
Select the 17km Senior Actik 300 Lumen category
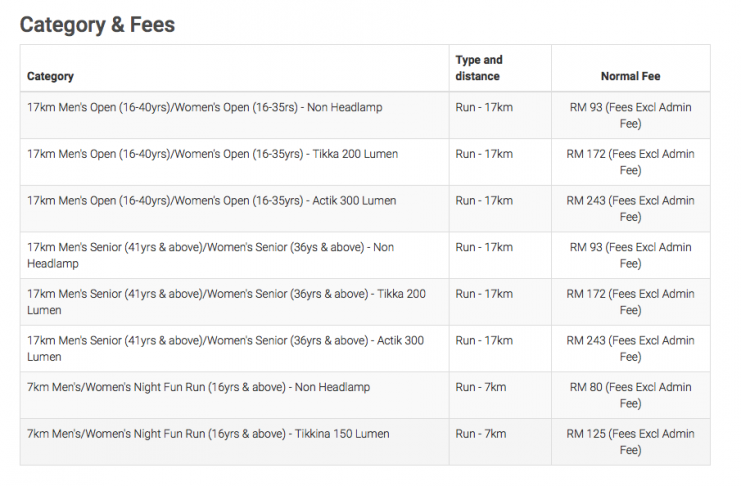(x=225, y=348)
